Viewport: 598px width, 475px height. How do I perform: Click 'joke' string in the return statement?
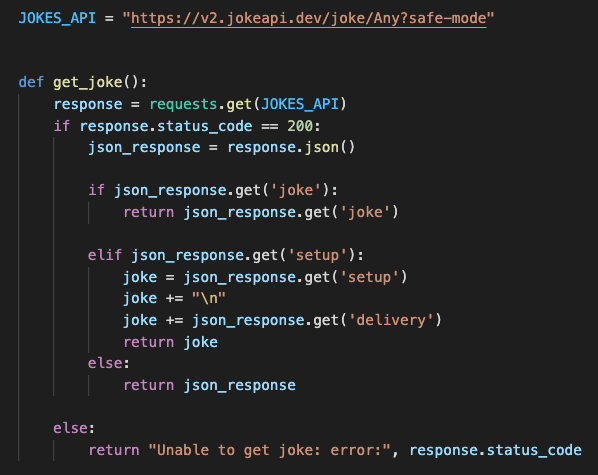(x=365, y=212)
